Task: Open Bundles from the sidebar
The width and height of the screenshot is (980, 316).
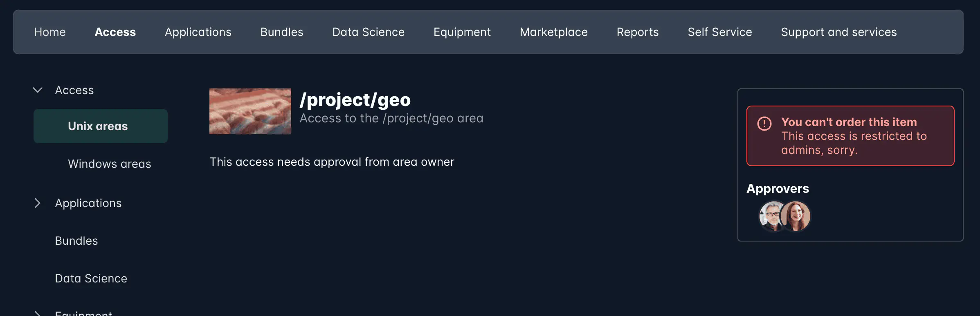Action: point(76,241)
